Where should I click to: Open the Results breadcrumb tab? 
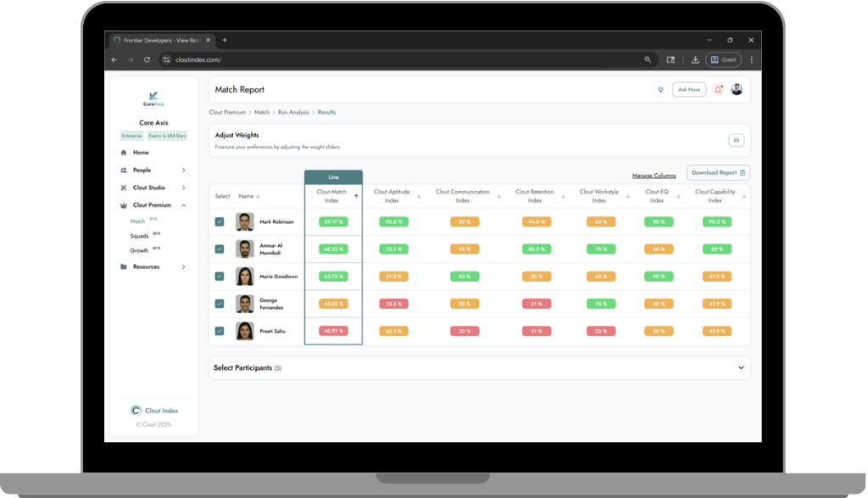click(x=327, y=112)
